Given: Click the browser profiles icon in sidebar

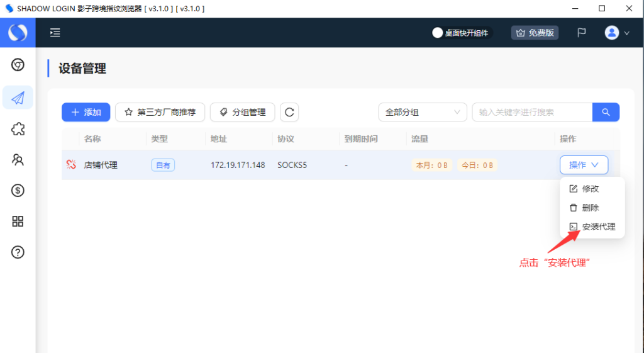Looking at the screenshot, I should pos(18,65).
